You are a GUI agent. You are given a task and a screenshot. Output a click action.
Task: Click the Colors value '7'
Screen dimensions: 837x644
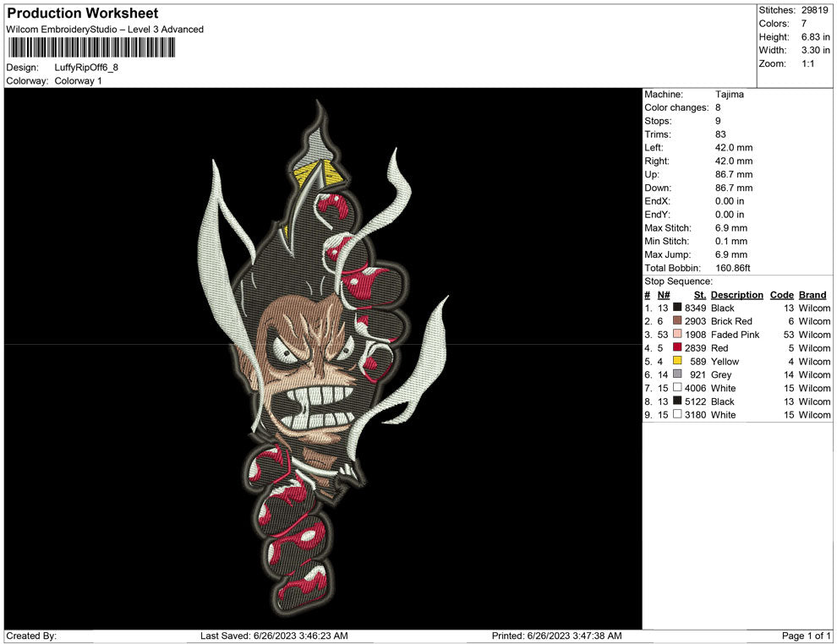pyautogui.click(x=804, y=24)
